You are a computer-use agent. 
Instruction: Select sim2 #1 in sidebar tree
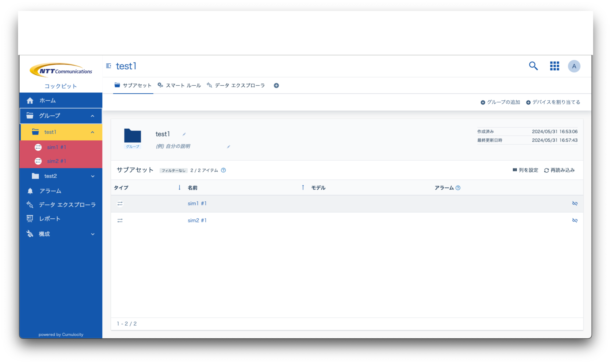[61, 161]
